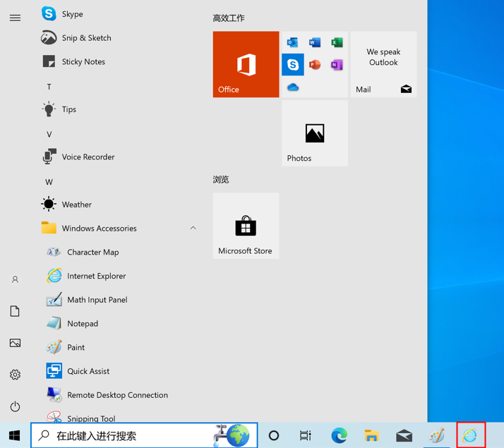Image resolution: width=504 pixels, height=448 pixels.
Task: Open Microsoft Edge from the taskbar
Action: [x=339, y=436]
